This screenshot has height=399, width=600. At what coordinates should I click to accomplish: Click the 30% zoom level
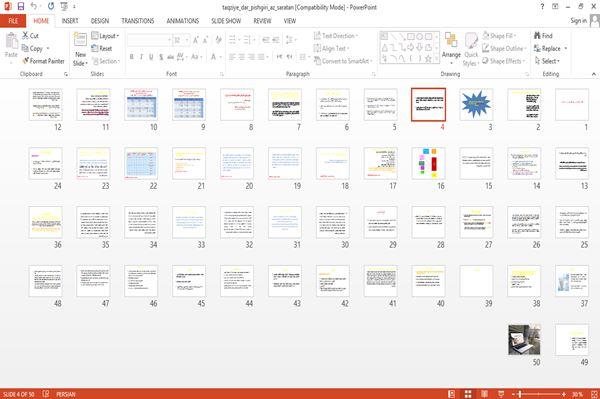577,394
